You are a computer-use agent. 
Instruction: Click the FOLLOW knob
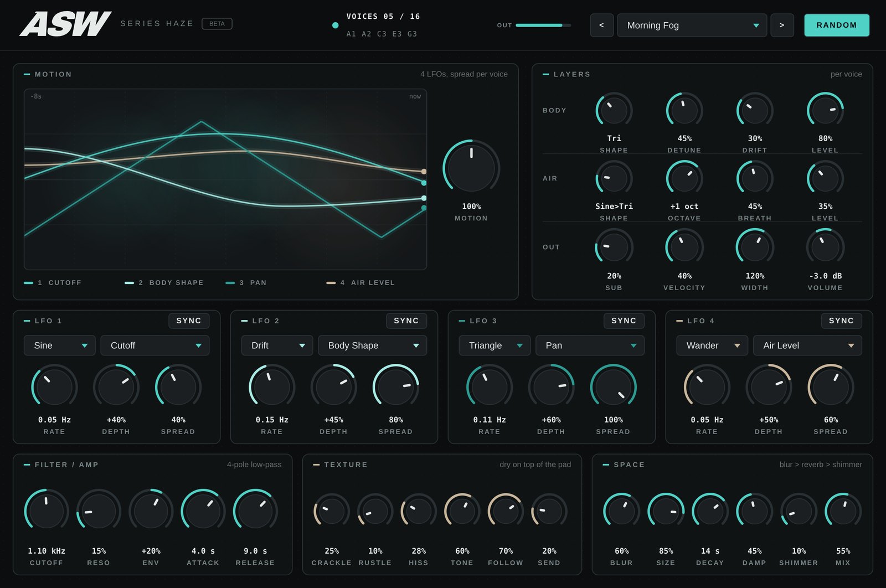(x=506, y=512)
